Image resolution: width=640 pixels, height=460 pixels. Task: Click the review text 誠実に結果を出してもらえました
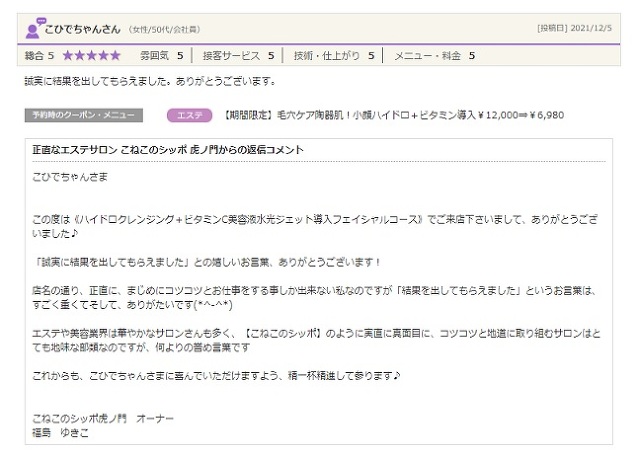(x=149, y=81)
